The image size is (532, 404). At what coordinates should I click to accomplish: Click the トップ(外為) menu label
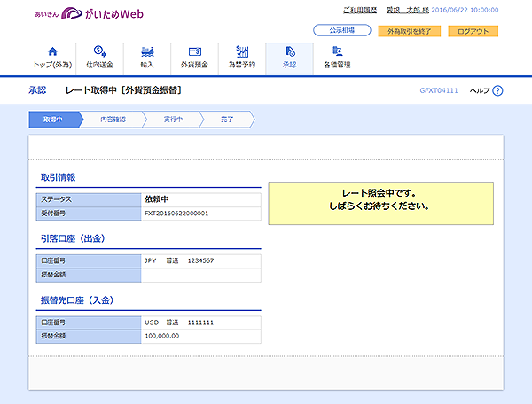point(52,65)
